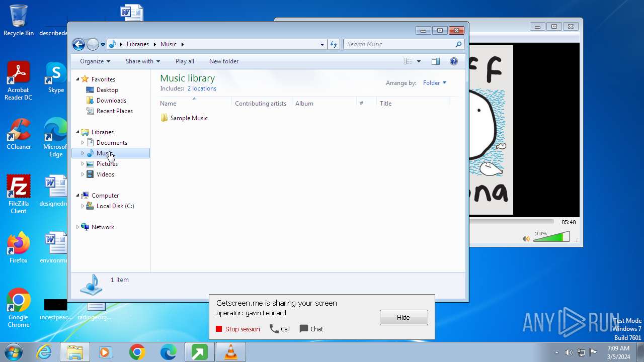
Task: Open the Share with menu
Action: 143,61
